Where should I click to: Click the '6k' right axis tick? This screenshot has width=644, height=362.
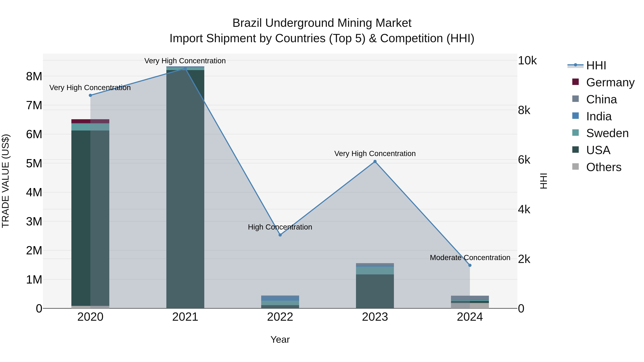(524, 160)
